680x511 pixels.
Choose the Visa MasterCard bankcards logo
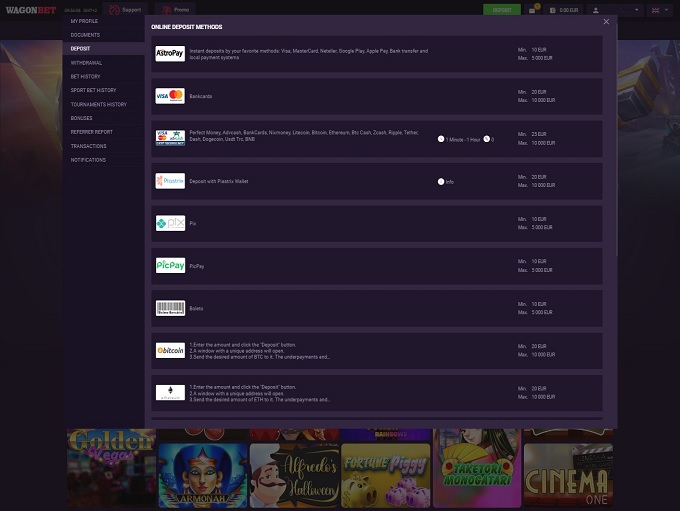click(x=170, y=96)
